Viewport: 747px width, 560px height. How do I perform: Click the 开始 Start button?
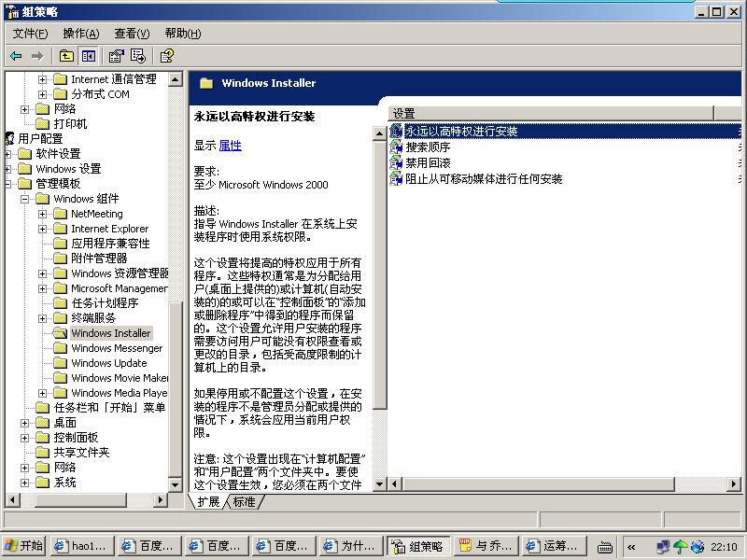[x=23, y=546]
